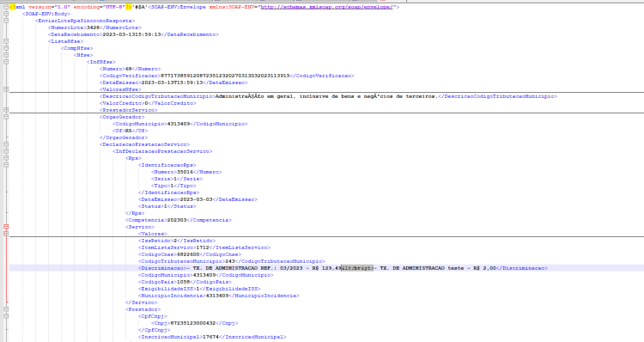Viewport: 644px width, 342px height.
Task: Click the encoding UTF-8 attribute
Action: [99, 7]
